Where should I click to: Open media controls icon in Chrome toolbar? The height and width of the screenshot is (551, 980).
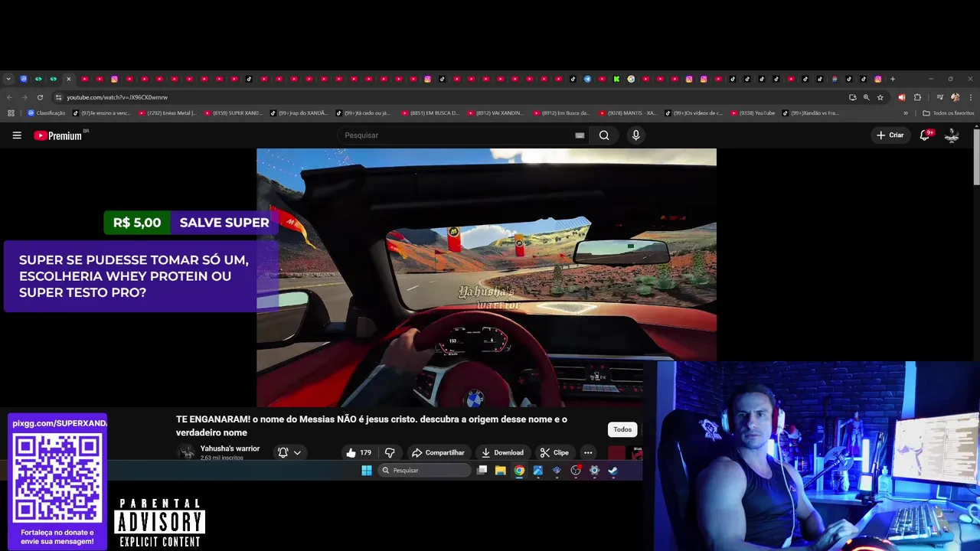coord(940,97)
